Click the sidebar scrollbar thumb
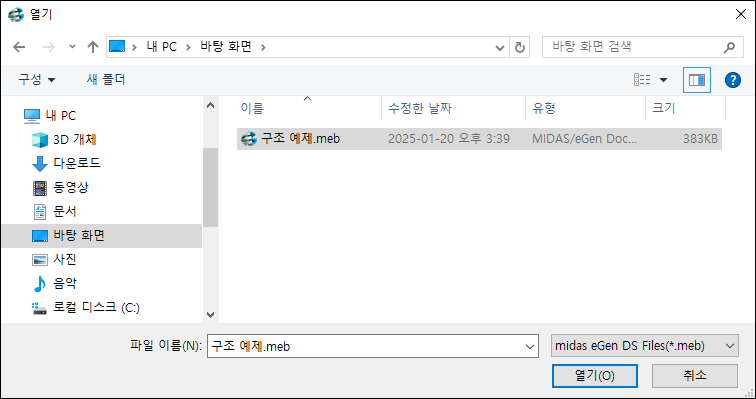Viewport: 756px width, 399px height. pos(210,187)
